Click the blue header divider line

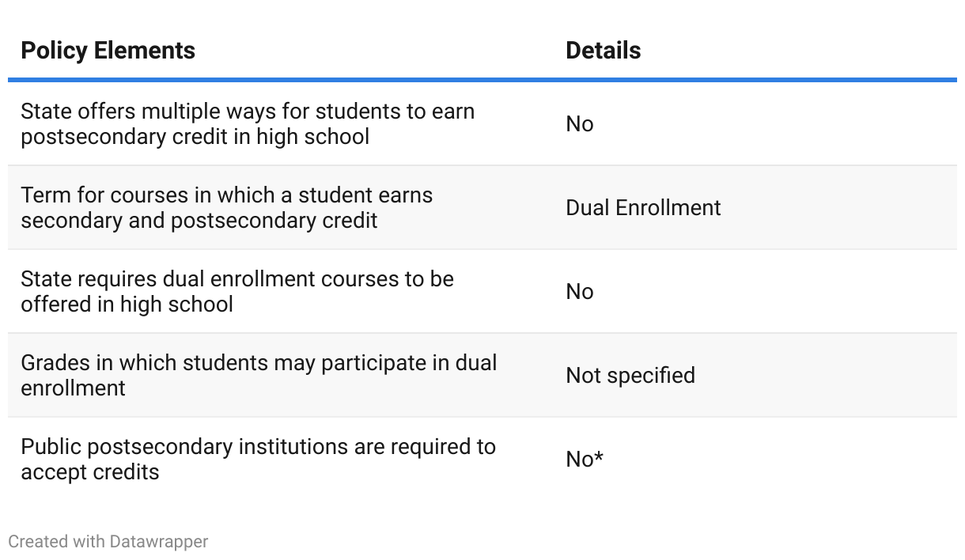pyautogui.click(x=482, y=80)
